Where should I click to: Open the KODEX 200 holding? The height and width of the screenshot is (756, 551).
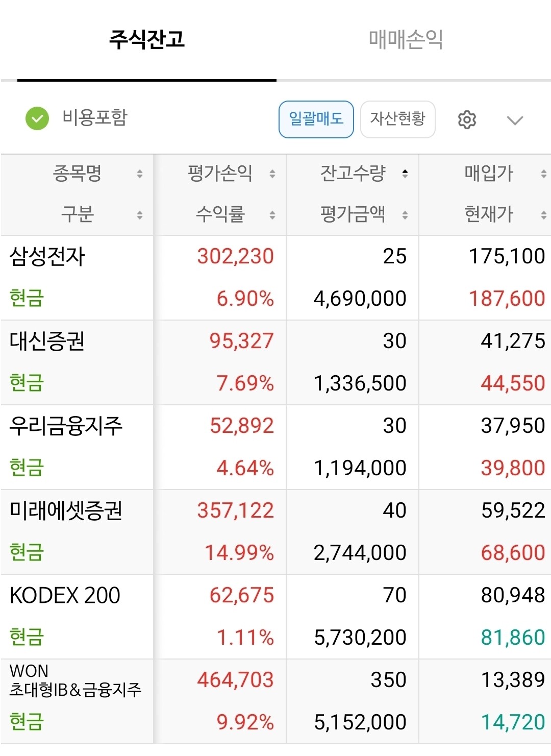[x=65, y=595]
